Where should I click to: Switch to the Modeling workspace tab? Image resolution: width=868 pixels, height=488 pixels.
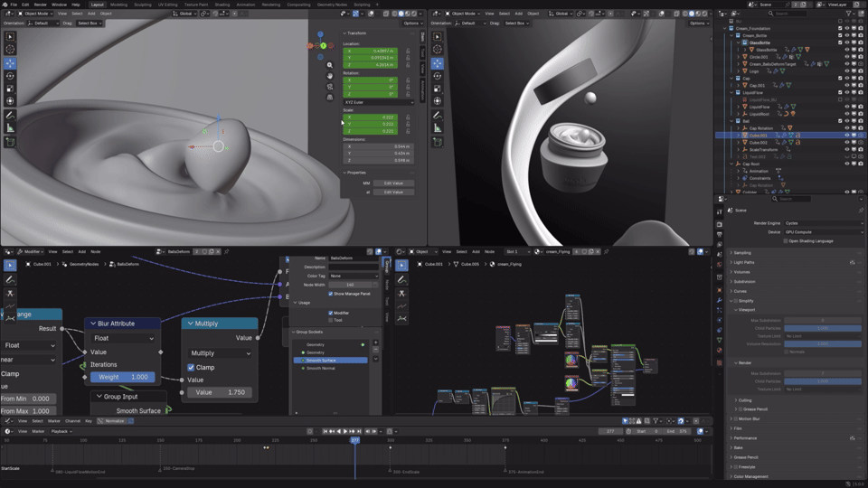pyautogui.click(x=118, y=5)
